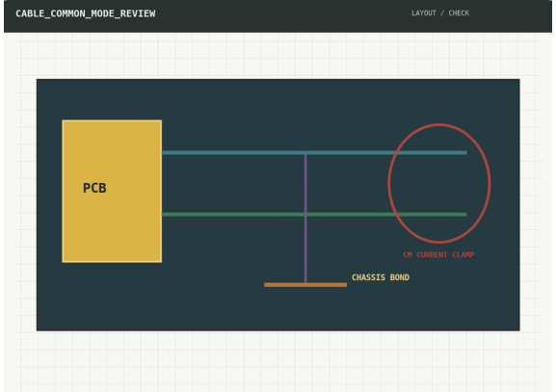Select the PCB text label
Viewport: 556px width, 392px height.
click(94, 188)
